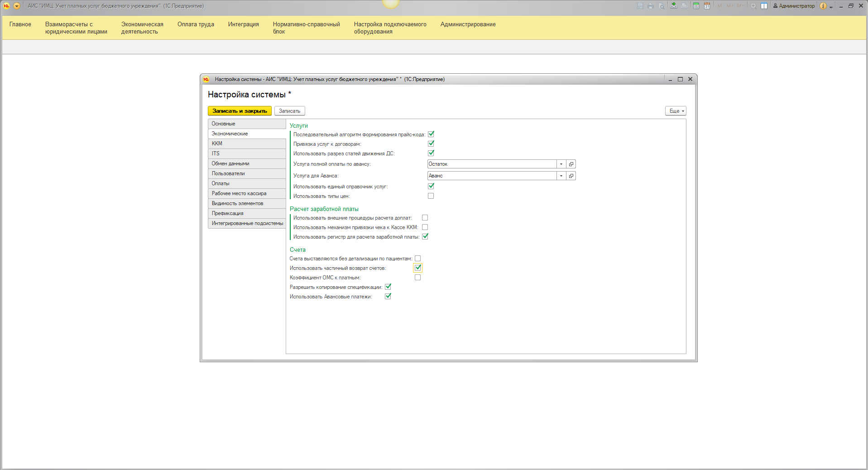Expand the Услуга полной оплаты по авансу dropdown
This screenshot has height=470, width=868.
pos(561,164)
